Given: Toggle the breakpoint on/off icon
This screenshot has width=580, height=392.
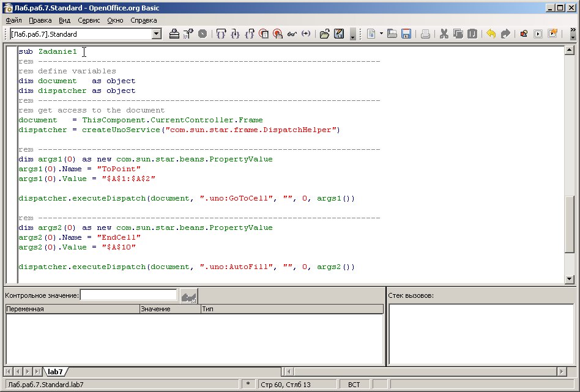Looking at the screenshot, I should 264,34.
